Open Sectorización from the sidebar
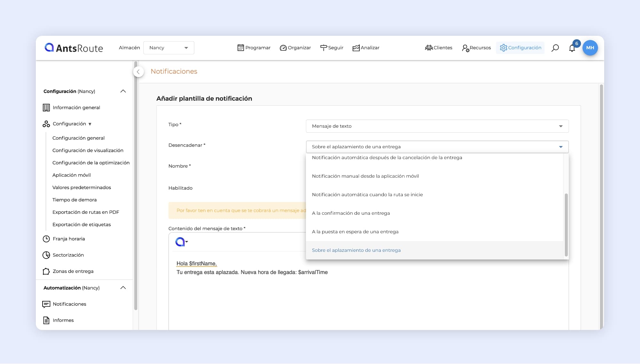Viewport: 640px width, 364px height. [68, 255]
